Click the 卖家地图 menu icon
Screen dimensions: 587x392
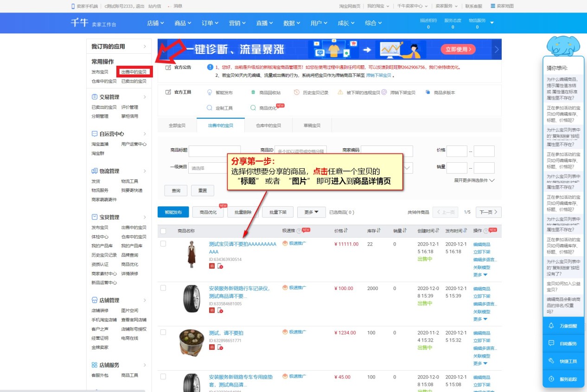(493, 6)
